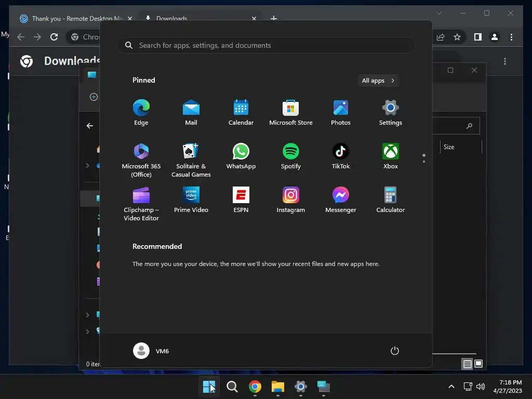
Task: Go back in the File Explorer window
Action: (x=89, y=126)
